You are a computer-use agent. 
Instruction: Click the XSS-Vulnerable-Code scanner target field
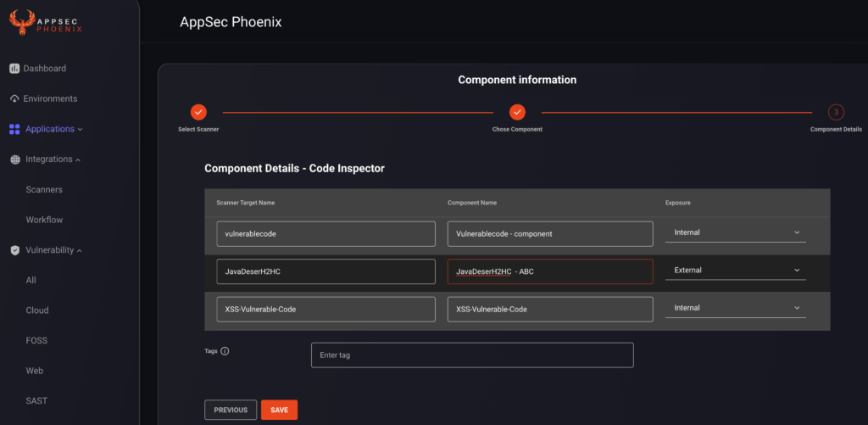[x=325, y=309]
